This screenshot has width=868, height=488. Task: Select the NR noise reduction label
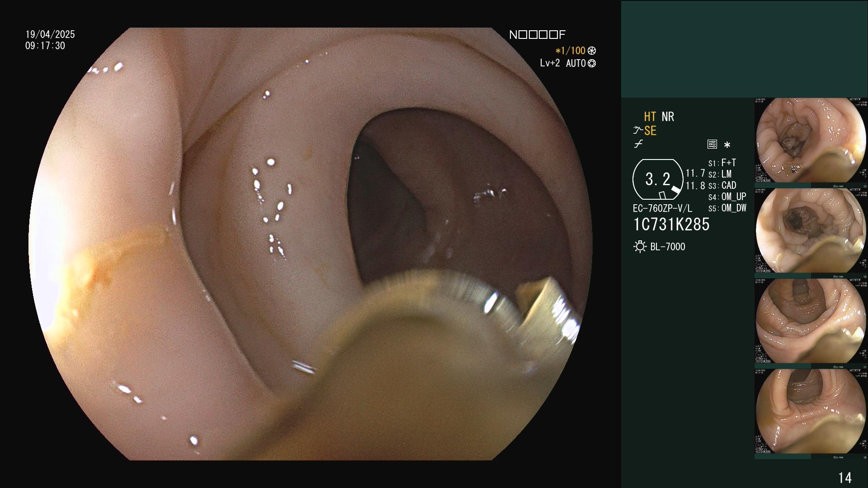pos(668,117)
